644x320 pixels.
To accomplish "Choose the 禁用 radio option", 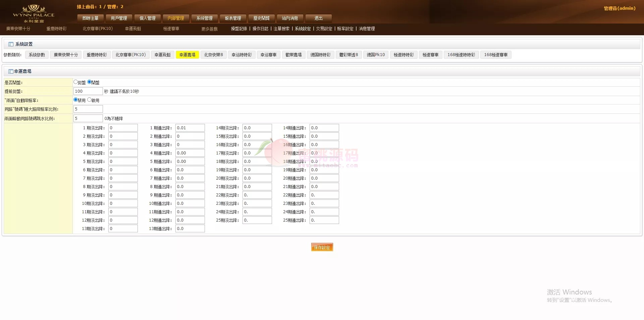I will (x=75, y=100).
